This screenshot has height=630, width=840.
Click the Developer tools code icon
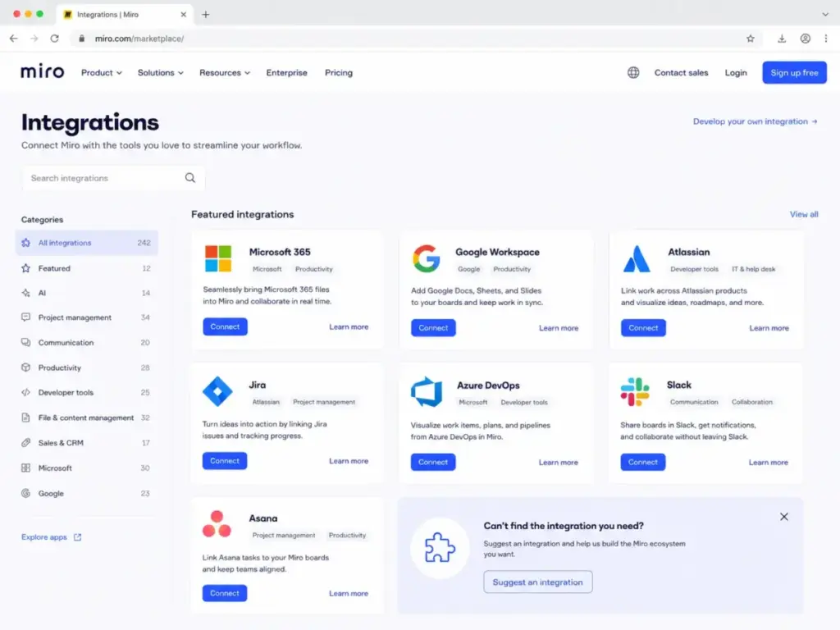click(x=25, y=393)
